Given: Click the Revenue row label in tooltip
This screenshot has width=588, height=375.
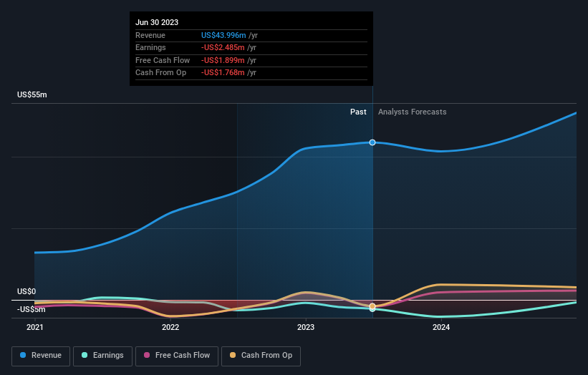Looking at the screenshot, I should pyautogui.click(x=150, y=35).
